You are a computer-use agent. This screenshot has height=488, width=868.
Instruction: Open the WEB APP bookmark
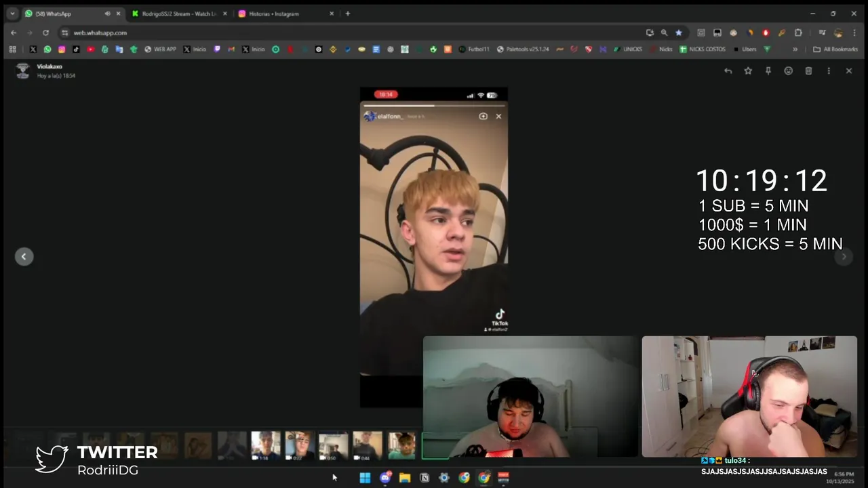[160, 49]
